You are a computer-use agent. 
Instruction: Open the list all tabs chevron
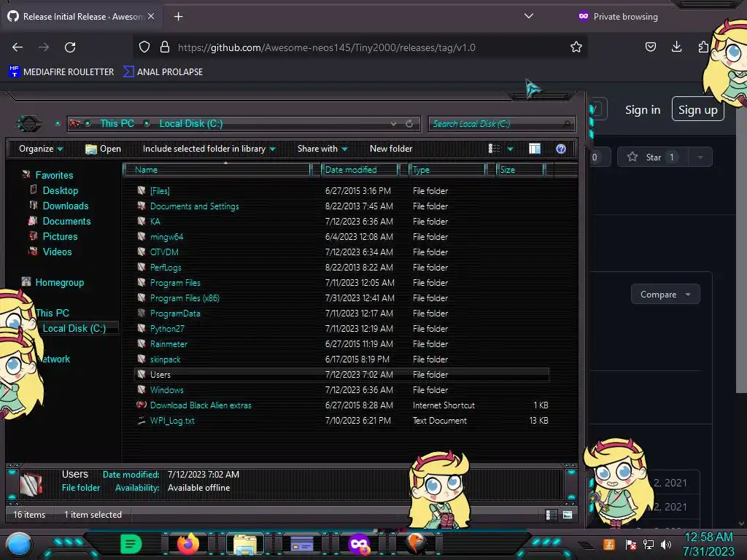tap(528, 16)
